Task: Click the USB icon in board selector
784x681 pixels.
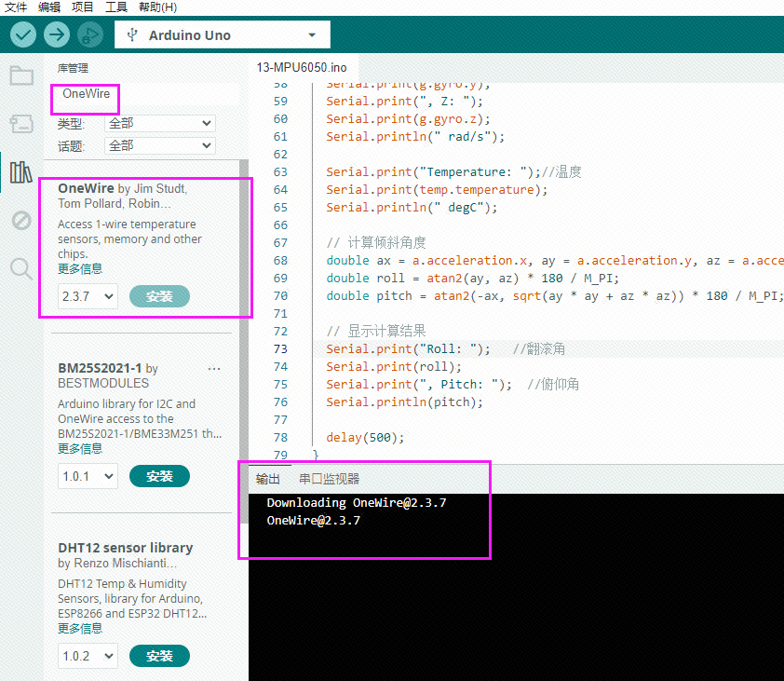Action: click(x=132, y=35)
